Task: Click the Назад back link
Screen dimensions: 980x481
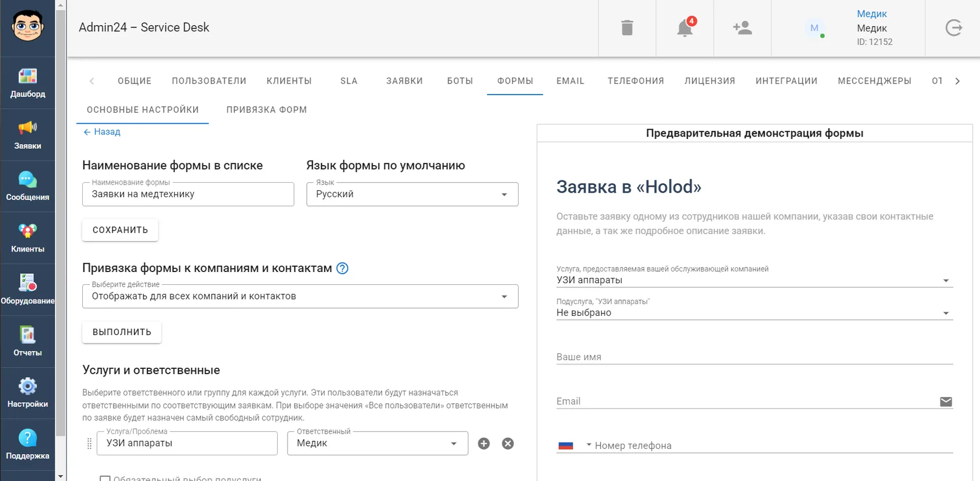Action: 102,132
